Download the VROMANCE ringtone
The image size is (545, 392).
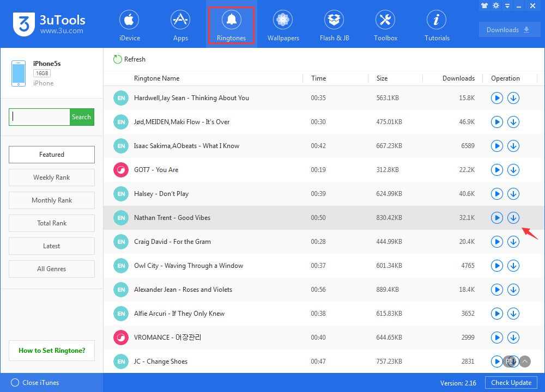tap(513, 338)
